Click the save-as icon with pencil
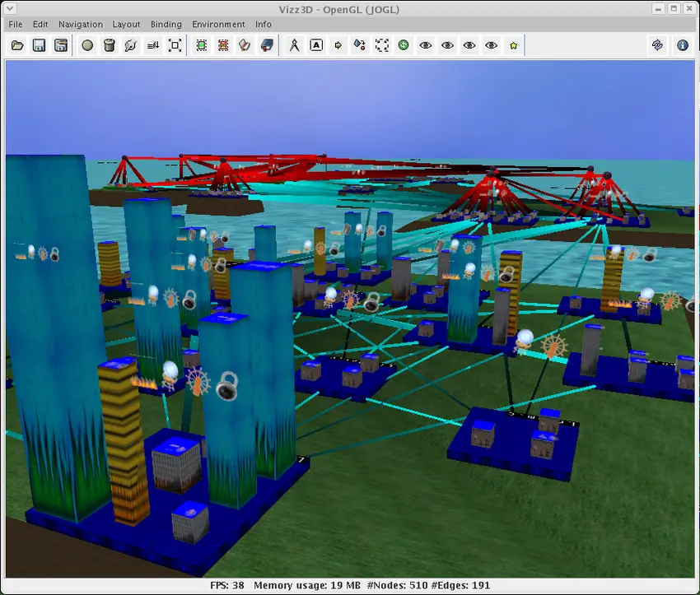This screenshot has width=700, height=595. point(61,45)
